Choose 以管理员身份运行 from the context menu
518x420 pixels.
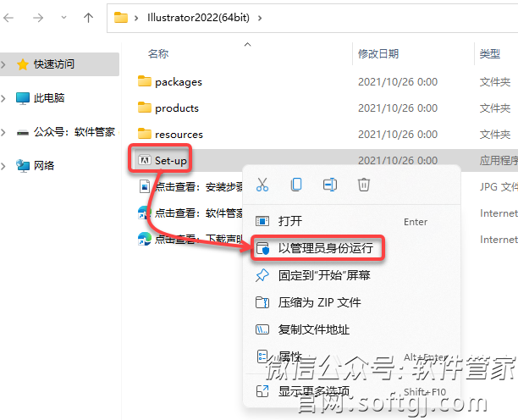click(351, 248)
